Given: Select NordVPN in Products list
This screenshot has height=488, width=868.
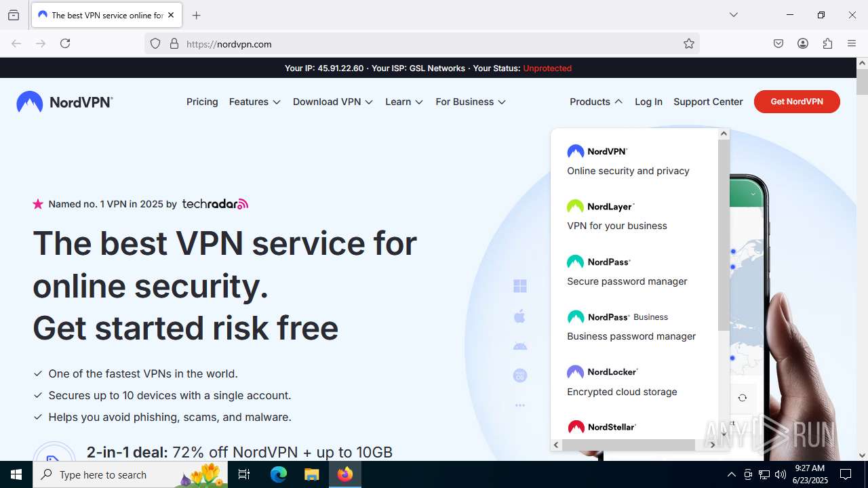Looking at the screenshot, I should coord(628,161).
